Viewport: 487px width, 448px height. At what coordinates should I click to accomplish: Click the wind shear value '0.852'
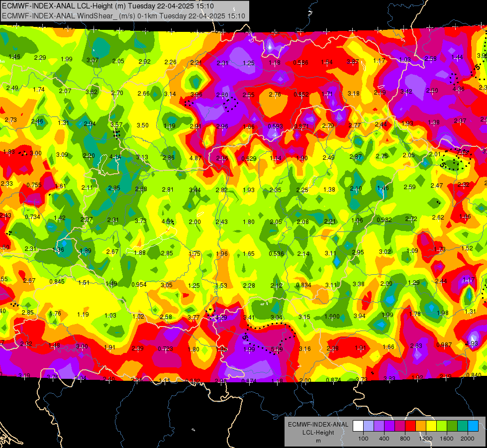[x=301, y=95]
